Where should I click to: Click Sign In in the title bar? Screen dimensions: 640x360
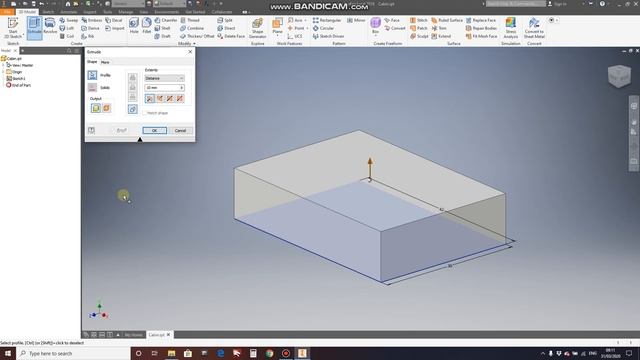point(557,4)
